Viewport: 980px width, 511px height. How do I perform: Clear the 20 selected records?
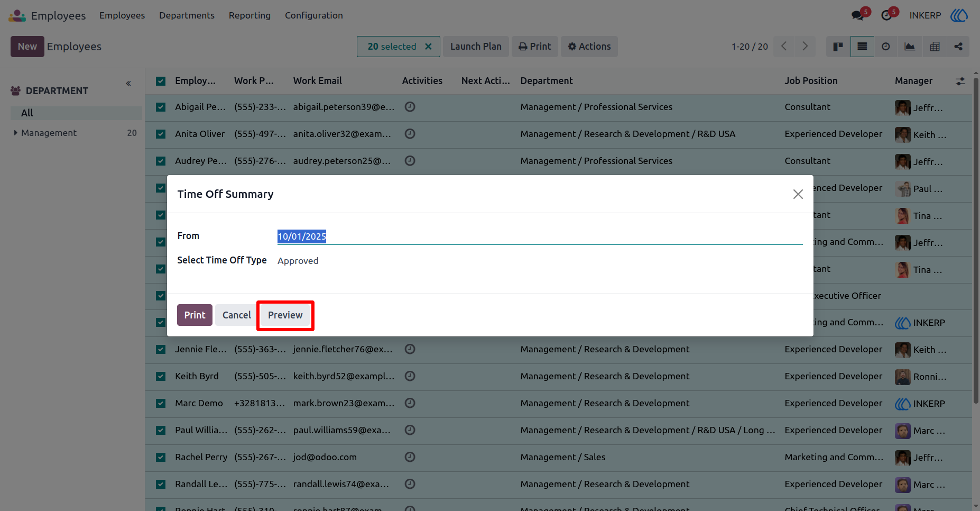(x=428, y=47)
